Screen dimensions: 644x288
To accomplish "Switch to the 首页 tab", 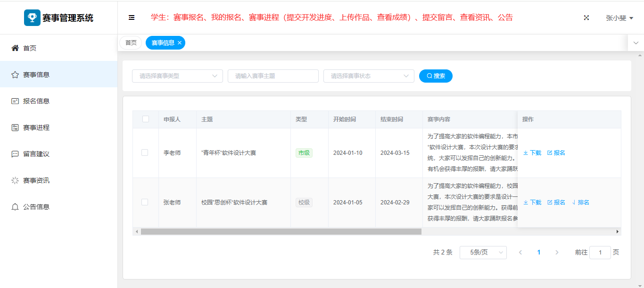I will [131, 42].
